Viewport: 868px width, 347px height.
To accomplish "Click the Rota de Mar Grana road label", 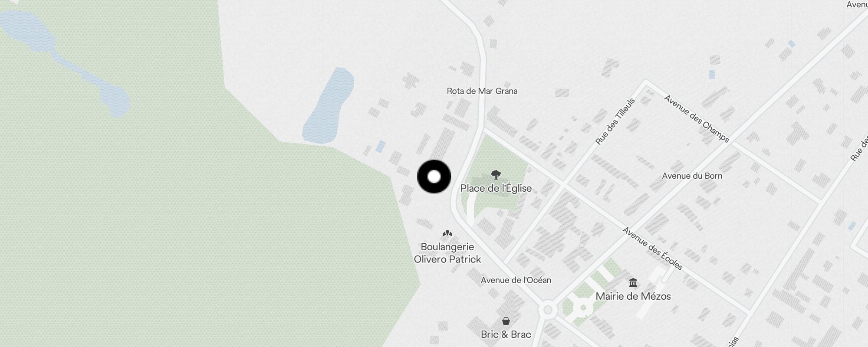I will tap(482, 91).
